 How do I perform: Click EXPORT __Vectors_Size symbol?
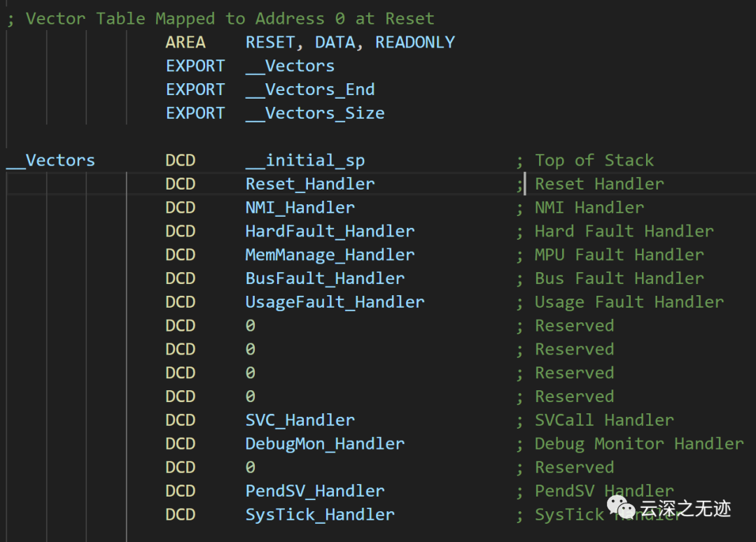[315, 113]
